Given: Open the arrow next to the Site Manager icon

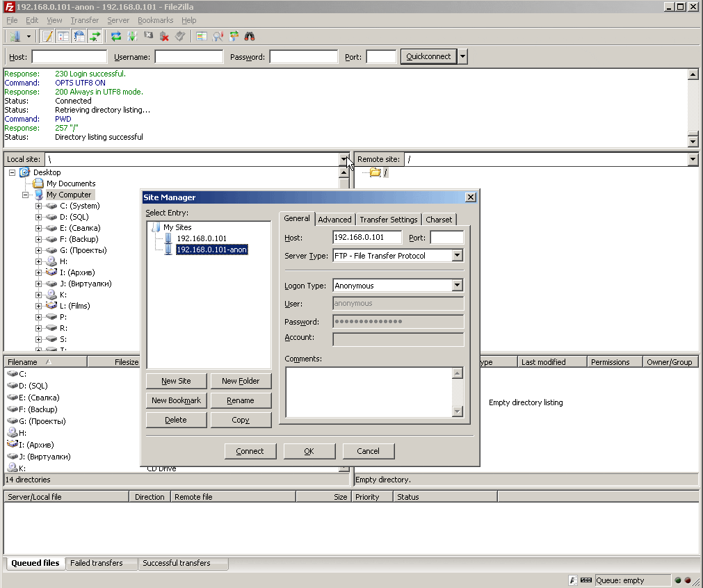Looking at the screenshot, I should point(29,36).
